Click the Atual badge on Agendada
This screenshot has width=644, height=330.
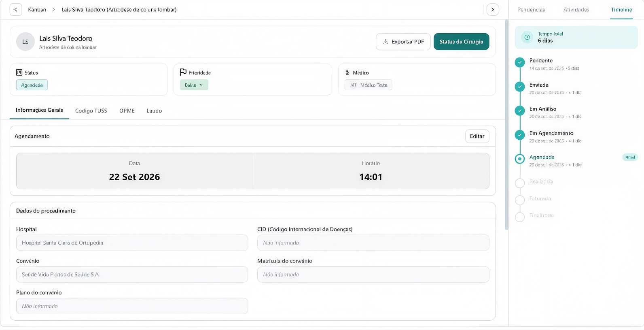coord(630,157)
